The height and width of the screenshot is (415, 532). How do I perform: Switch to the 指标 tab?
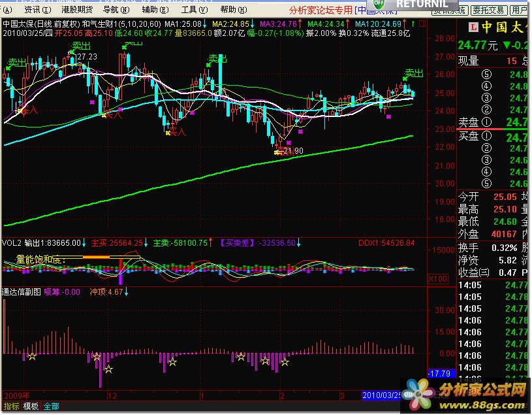[11, 406]
